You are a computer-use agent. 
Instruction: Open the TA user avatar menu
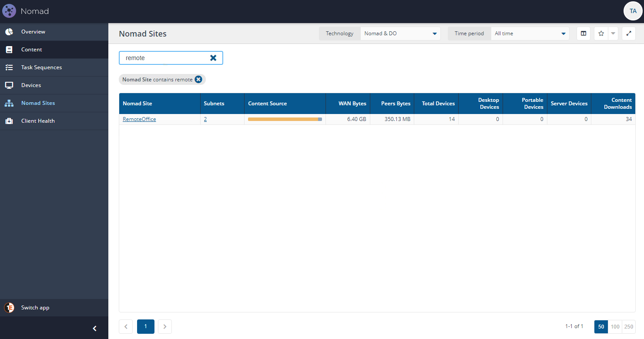tap(633, 11)
